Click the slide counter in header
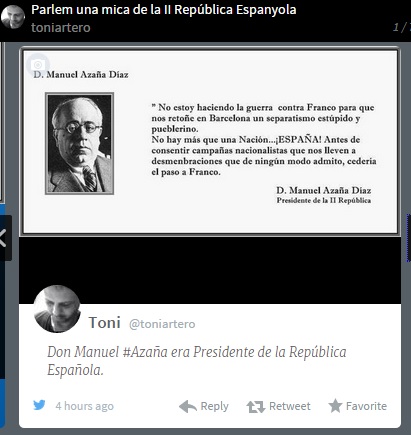The height and width of the screenshot is (435, 411). [x=402, y=27]
